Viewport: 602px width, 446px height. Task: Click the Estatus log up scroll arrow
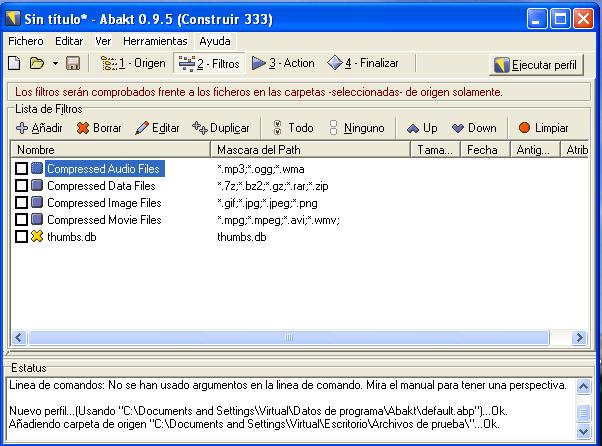coord(583,386)
